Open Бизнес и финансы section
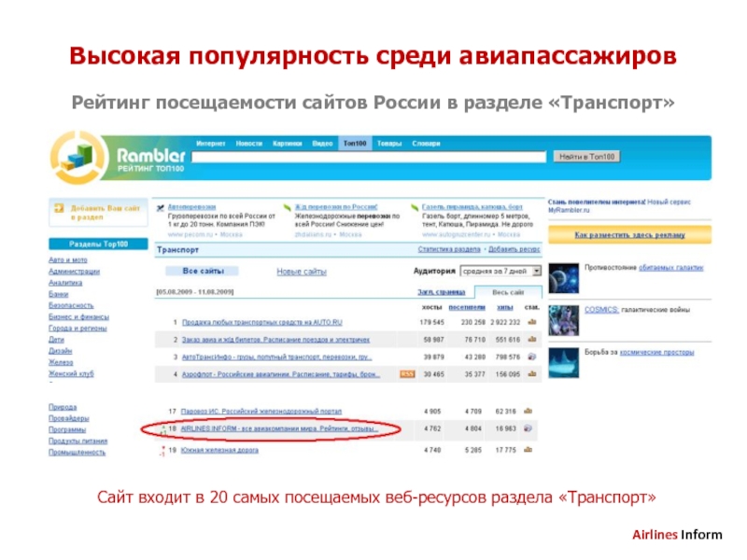The width and height of the screenshot is (747, 560). click(x=79, y=317)
